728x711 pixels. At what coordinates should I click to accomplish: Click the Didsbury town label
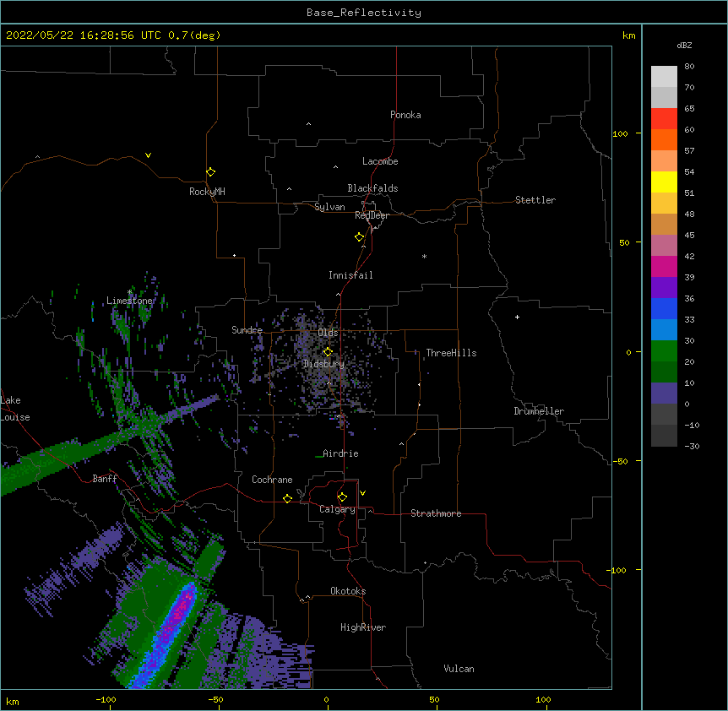click(x=323, y=364)
